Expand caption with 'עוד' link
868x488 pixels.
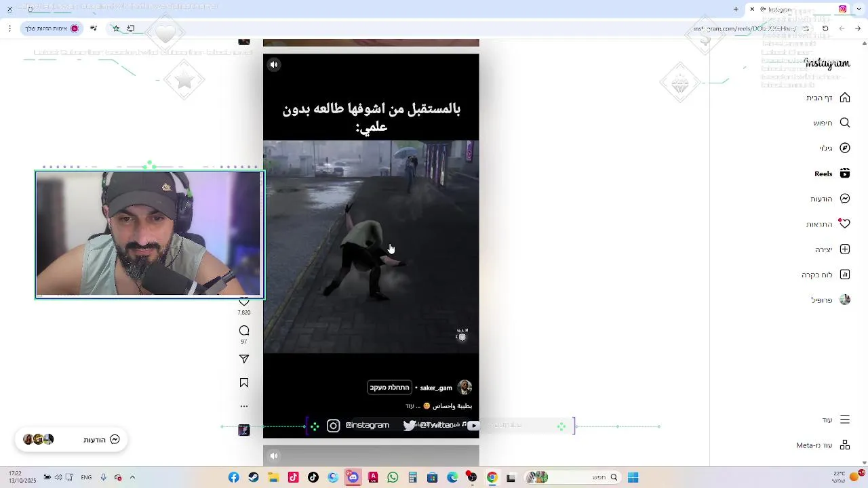[x=410, y=406]
